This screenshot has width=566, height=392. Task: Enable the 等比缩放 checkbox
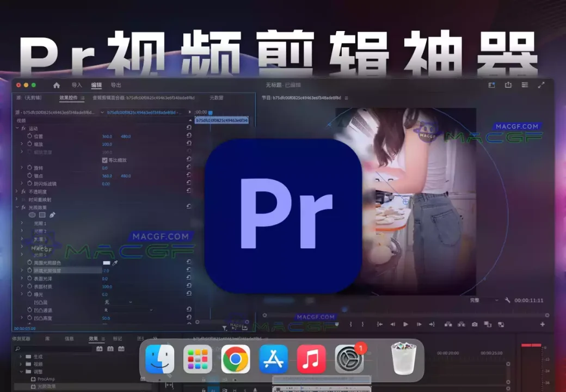pyautogui.click(x=104, y=160)
